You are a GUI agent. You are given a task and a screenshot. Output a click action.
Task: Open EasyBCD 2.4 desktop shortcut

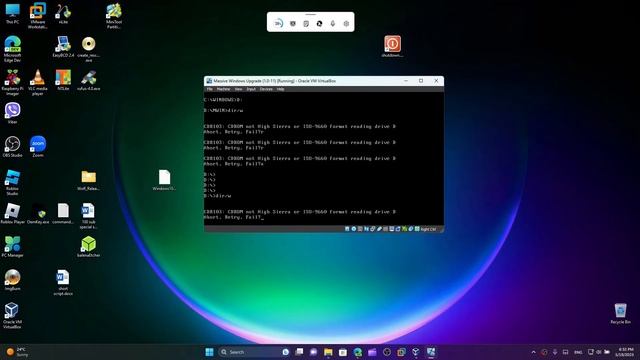point(63,47)
